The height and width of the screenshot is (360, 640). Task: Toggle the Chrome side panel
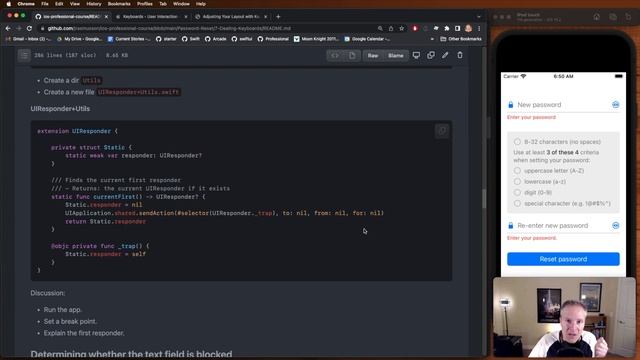click(x=458, y=28)
